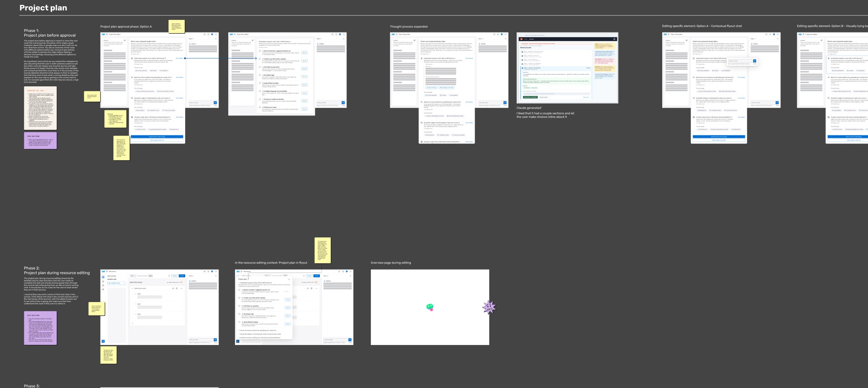The height and width of the screenshot is (388, 868).
Task: Click 'Set up' for step 1 in the step list
Action: pos(304,53)
